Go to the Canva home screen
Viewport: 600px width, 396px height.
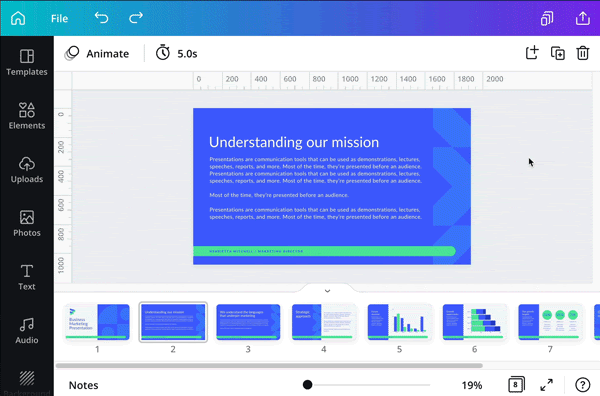coord(18,18)
